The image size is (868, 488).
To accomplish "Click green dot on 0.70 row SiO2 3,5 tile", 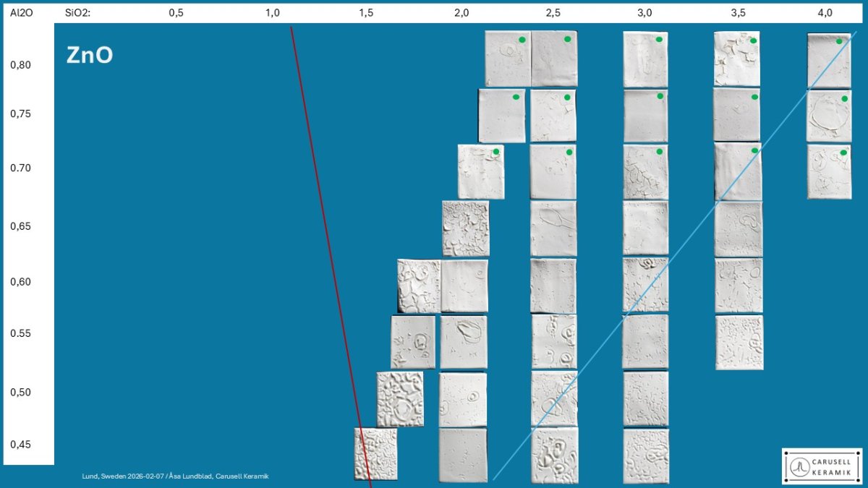I will (x=754, y=150).
